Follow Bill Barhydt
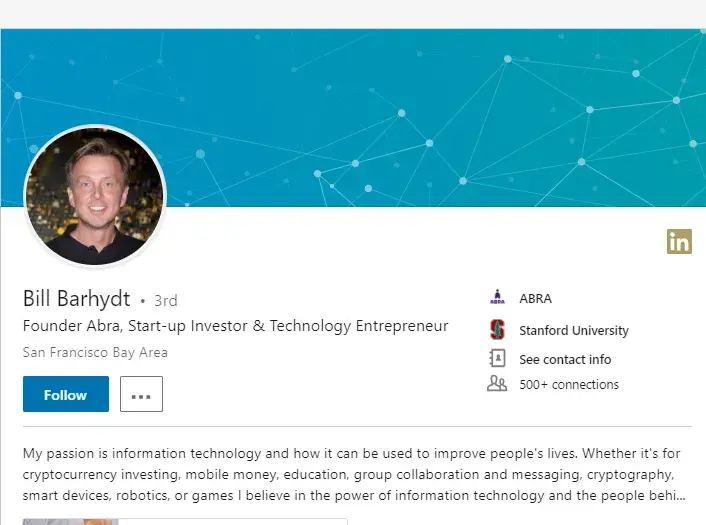The image size is (706, 525). 65,394
